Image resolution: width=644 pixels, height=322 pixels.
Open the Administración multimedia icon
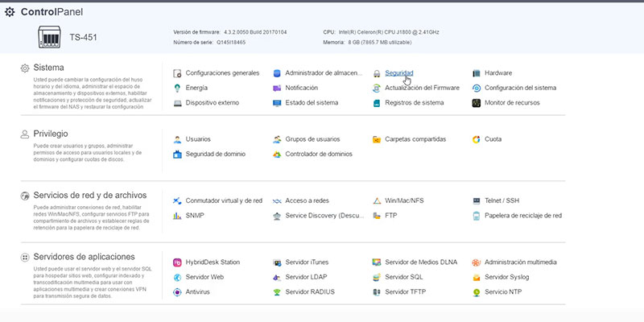(x=477, y=262)
